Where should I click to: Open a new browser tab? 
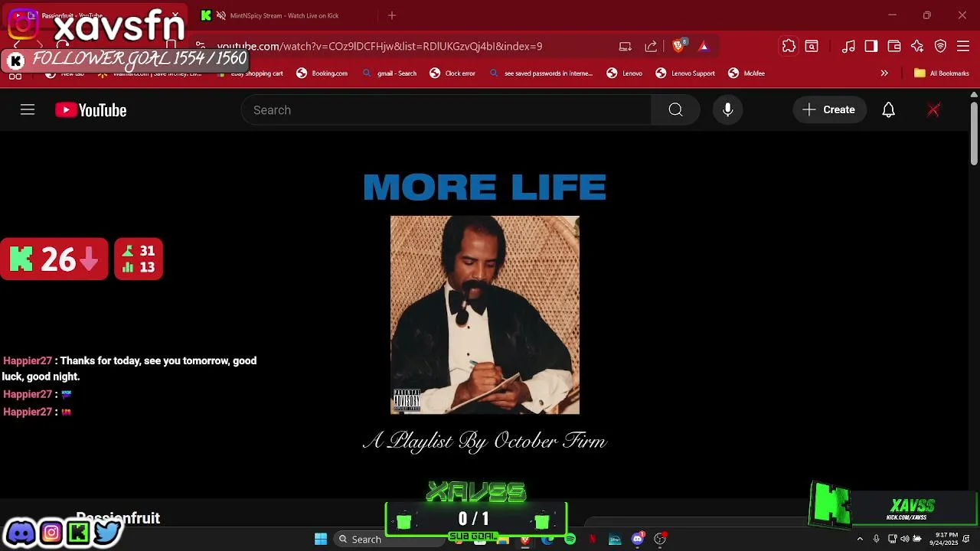(392, 15)
